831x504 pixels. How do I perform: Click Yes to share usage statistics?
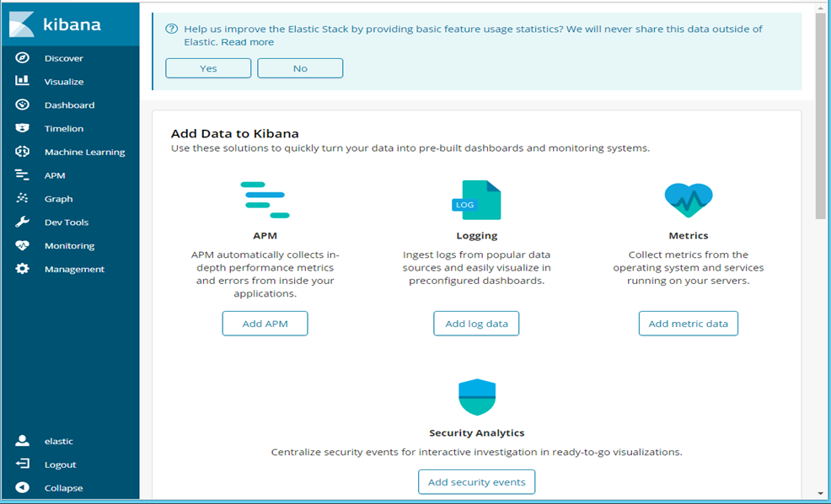pyautogui.click(x=208, y=68)
